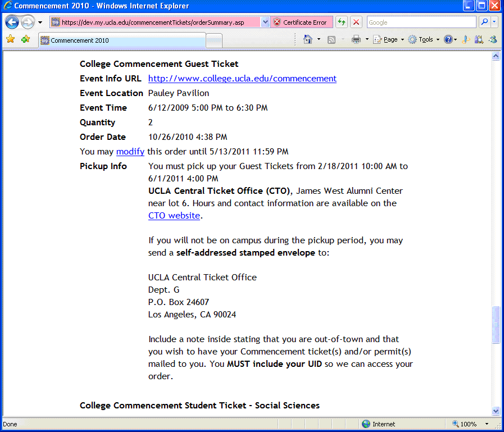This screenshot has width=504, height=432.
Task: Open Favorites Center star icon
Action: (10, 39)
